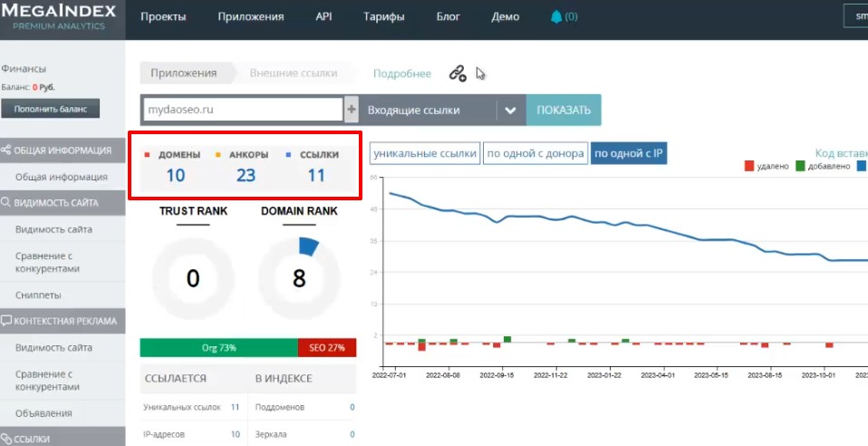Click the Зеркала value 0
This screenshot has height=446, width=868.
[x=352, y=434]
